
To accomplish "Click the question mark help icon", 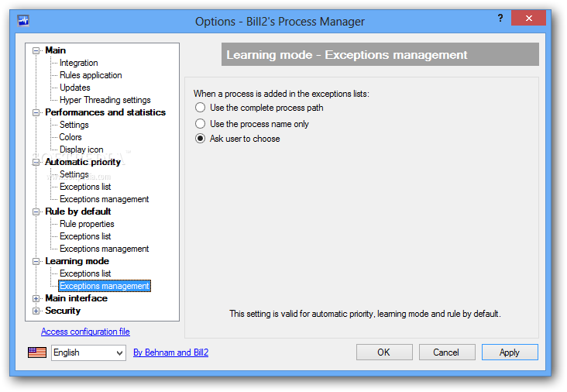I will [500, 18].
